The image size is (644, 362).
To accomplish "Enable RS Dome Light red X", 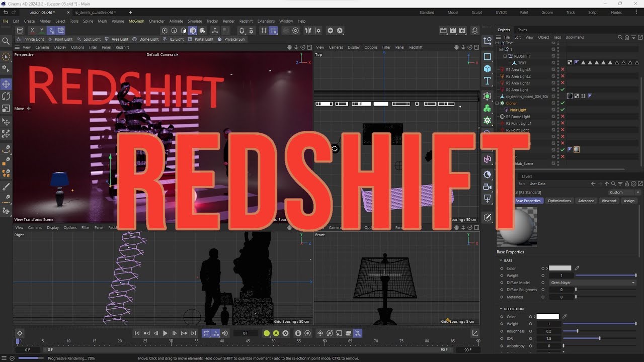I will (x=562, y=117).
